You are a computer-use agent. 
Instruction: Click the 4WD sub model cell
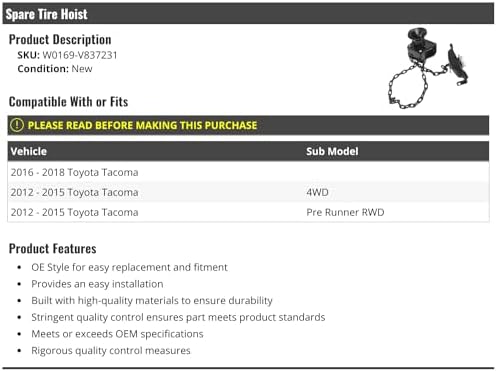(x=317, y=192)
